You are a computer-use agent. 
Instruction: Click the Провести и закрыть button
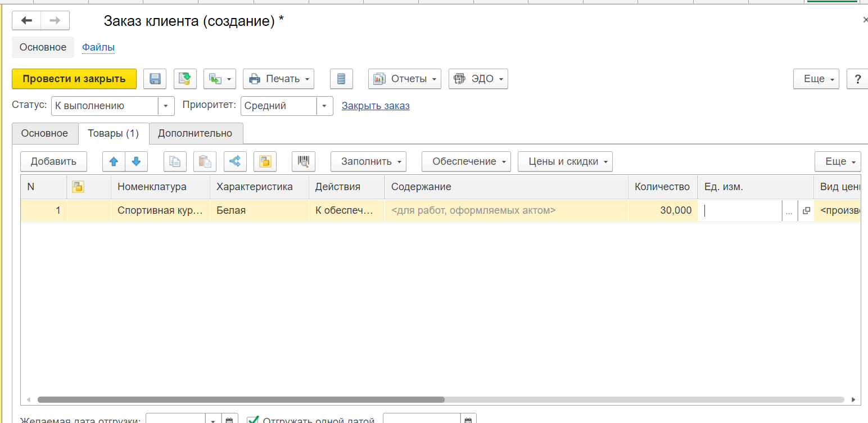point(74,79)
